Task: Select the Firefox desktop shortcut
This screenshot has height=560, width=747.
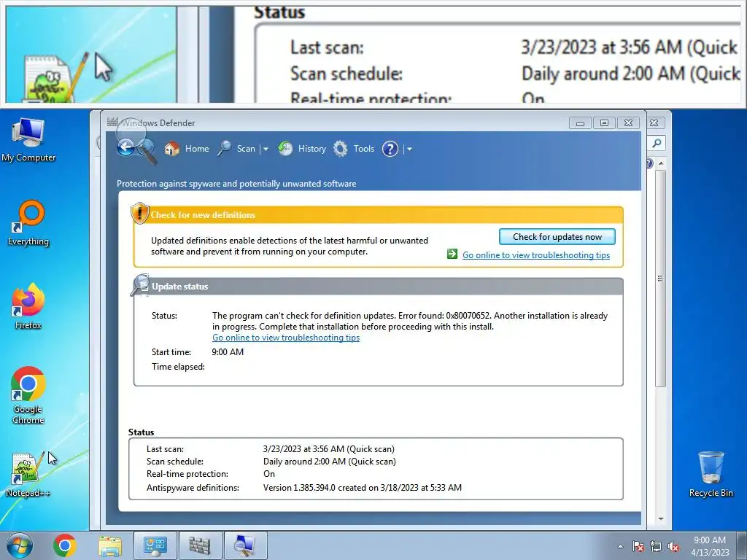Action: pos(28,307)
